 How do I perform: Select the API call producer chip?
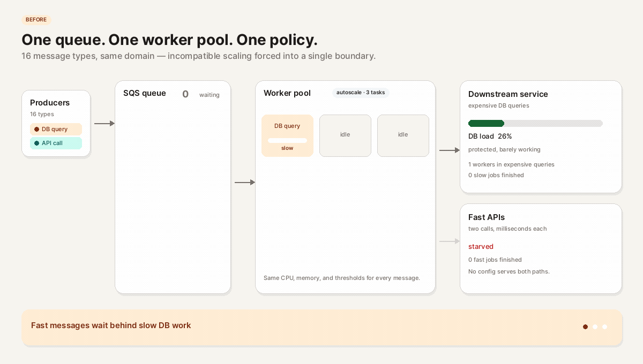point(56,143)
